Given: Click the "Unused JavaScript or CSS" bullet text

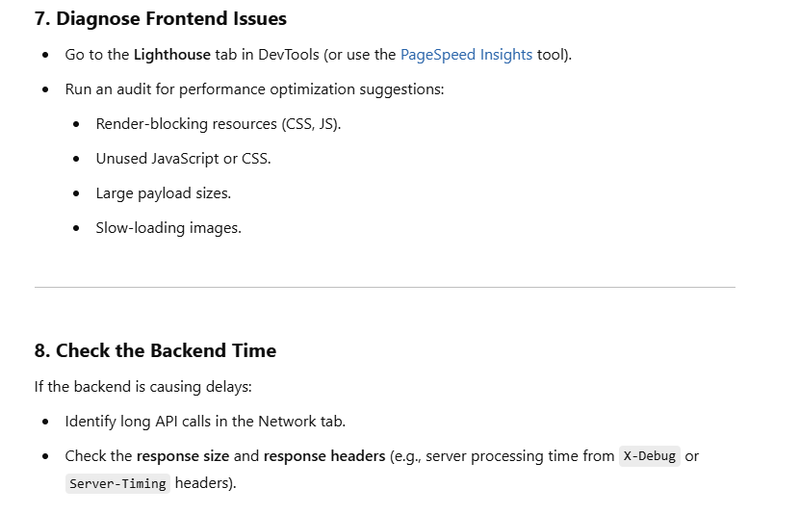Looking at the screenshot, I should point(183,159).
